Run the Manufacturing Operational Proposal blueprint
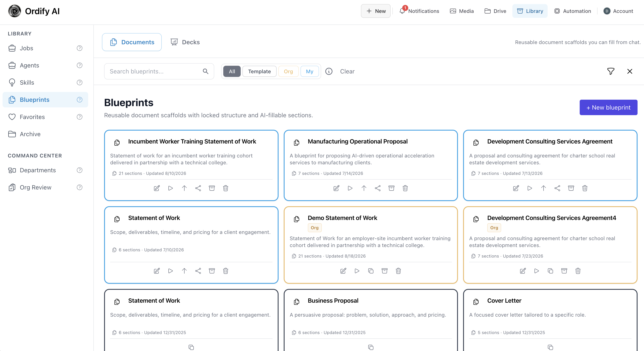This screenshot has height=351, width=644. point(350,188)
